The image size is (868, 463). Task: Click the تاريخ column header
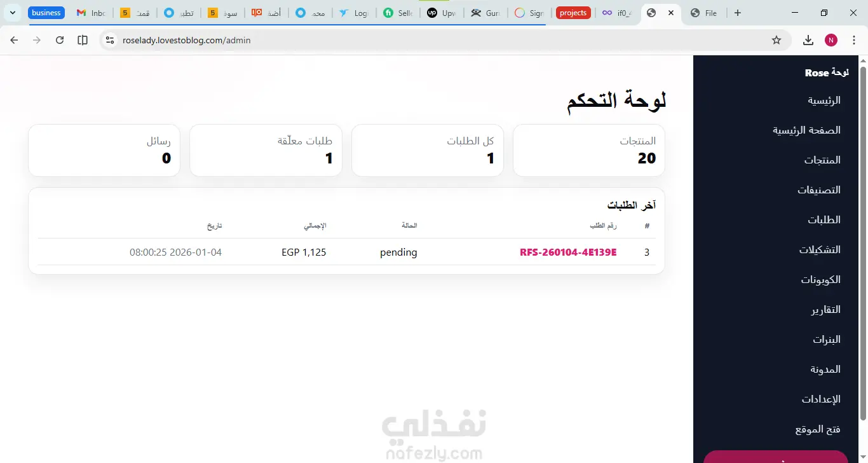coord(214,226)
